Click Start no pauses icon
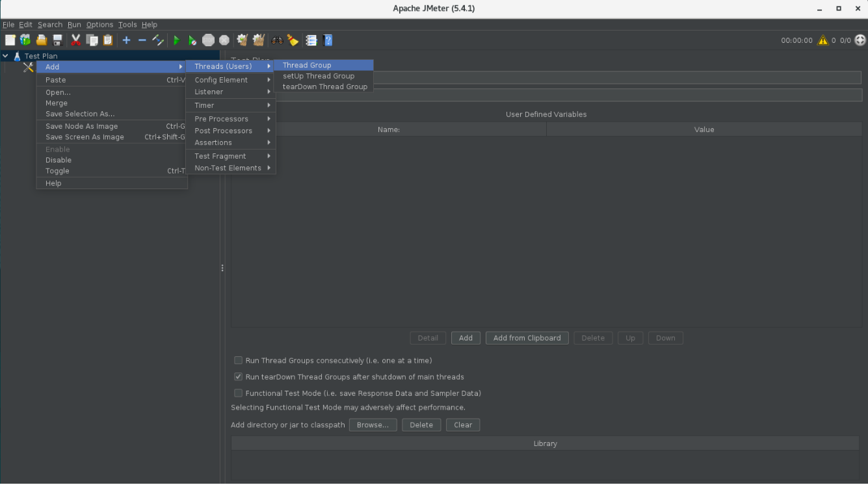Screen dimensions: 868x485 (192, 40)
